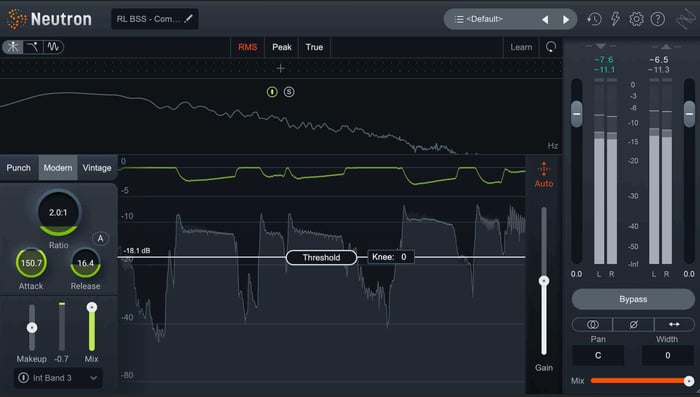This screenshot has width=700, height=397.
Task: Select the sloped filter mode icon
Action: click(x=33, y=47)
